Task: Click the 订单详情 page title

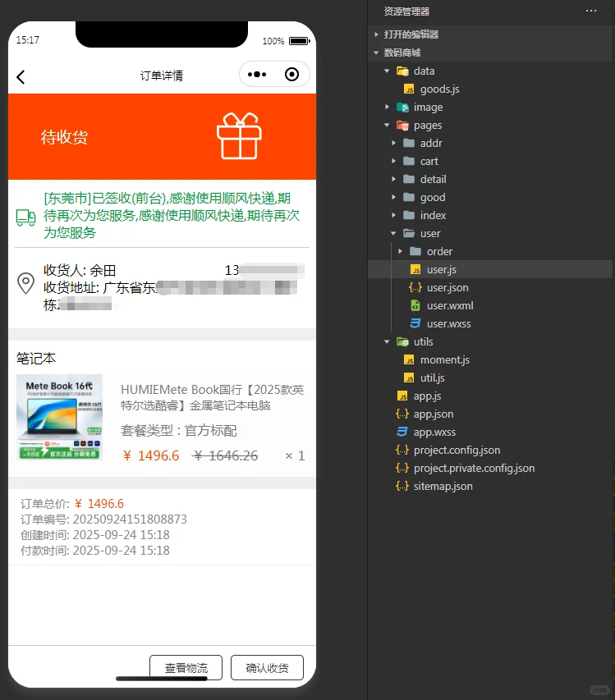Action: point(162,75)
